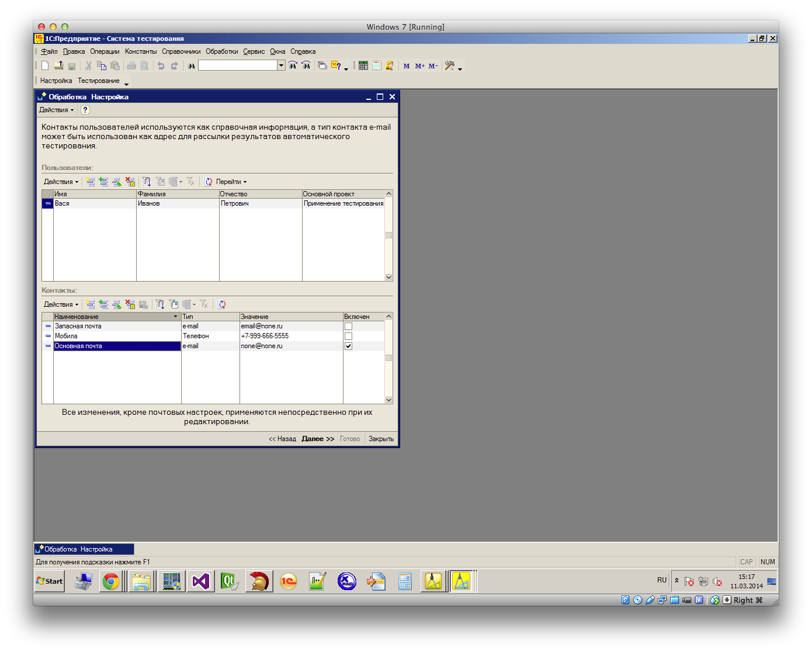Screen dimensions: 812x652
Task: Click the help question-mark icon in Настройка window
Action: pyautogui.click(x=85, y=110)
